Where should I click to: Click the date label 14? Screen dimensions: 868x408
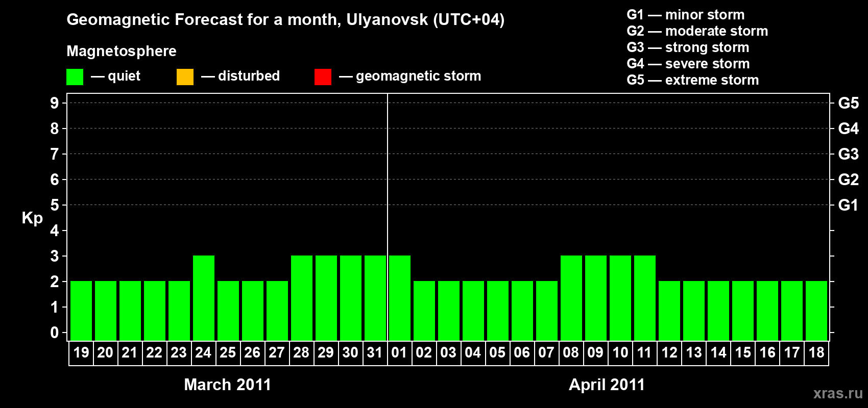pyautogui.click(x=718, y=352)
